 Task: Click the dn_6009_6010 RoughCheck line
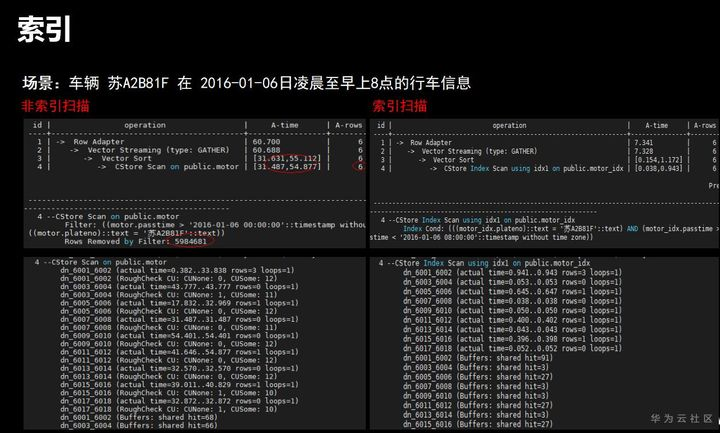tap(169, 344)
